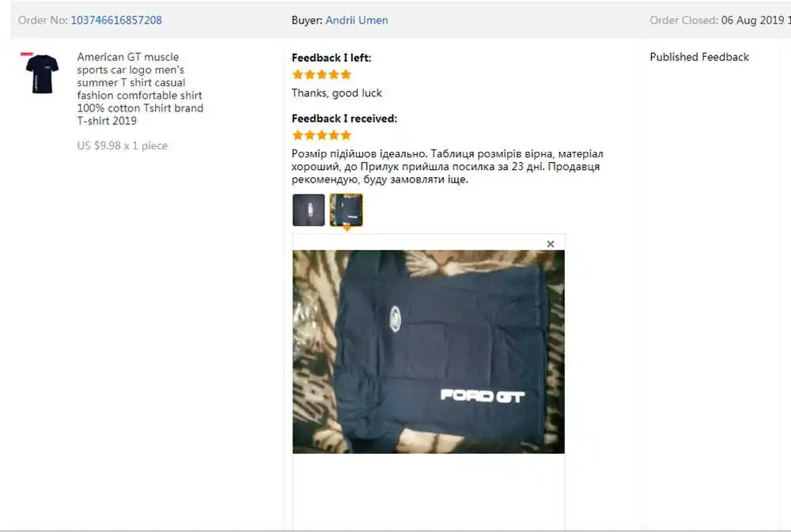The width and height of the screenshot is (791, 532).
Task: Click the Published Feedback status text
Action: [x=699, y=57]
